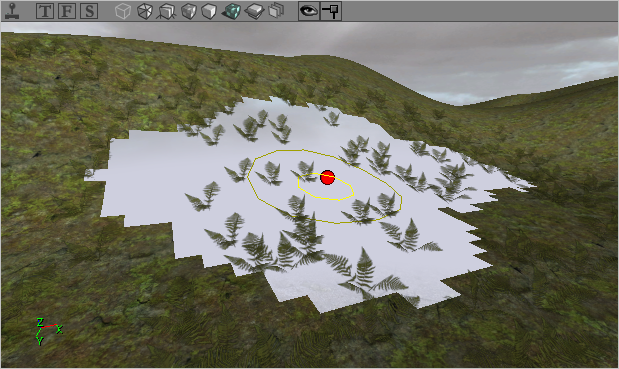Viewport: 619px width, 369px height.
Task: Select the faceted polygon cube view mode
Action: (144, 11)
